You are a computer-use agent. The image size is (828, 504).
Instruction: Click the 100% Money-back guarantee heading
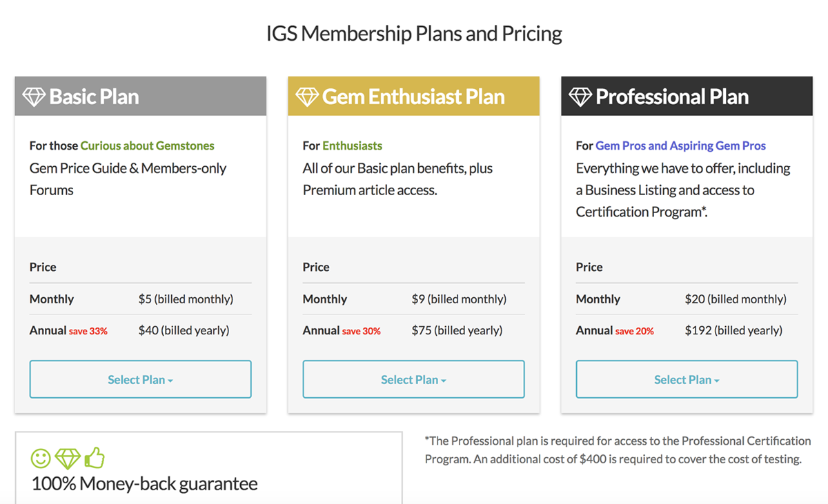pyautogui.click(x=145, y=483)
